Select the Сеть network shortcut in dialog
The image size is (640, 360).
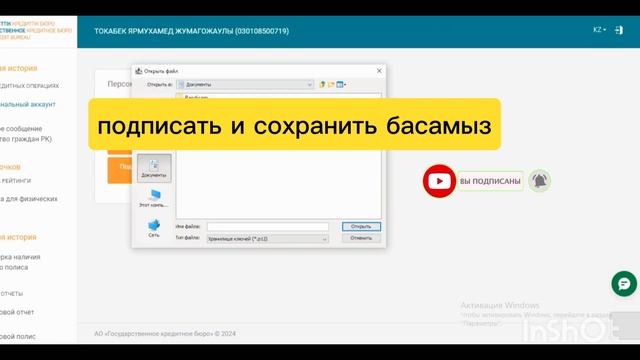(x=154, y=228)
